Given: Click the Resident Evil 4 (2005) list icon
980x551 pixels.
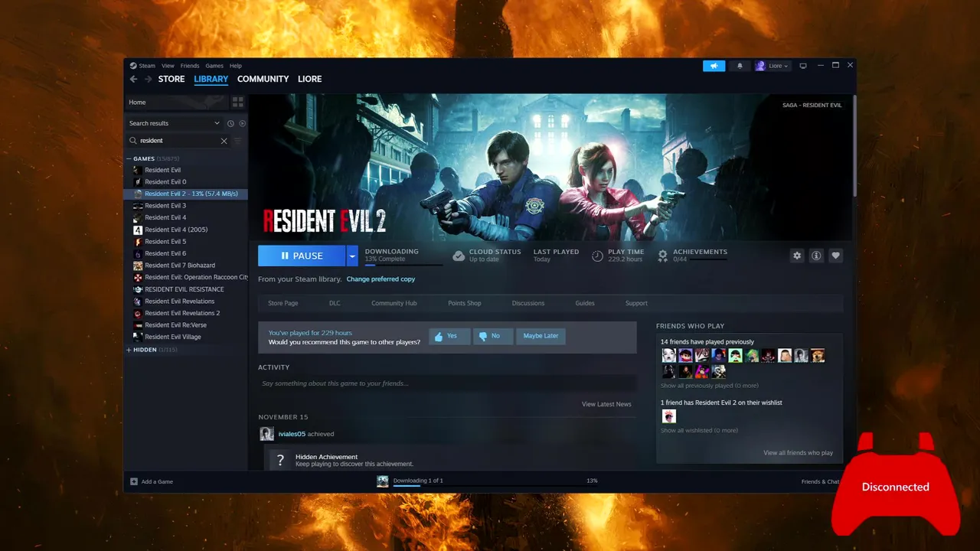Looking at the screenshot, I should (x=138, y=230).
